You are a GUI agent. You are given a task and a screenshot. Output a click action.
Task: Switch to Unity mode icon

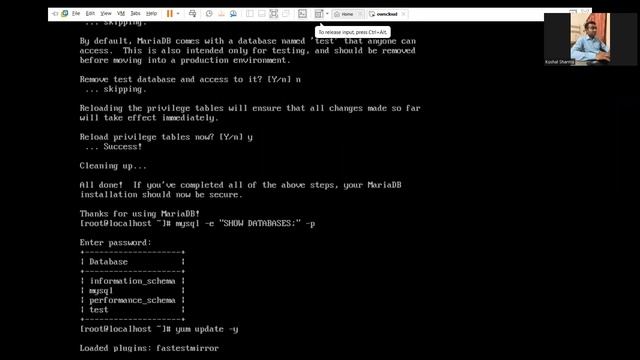[286, 13]
